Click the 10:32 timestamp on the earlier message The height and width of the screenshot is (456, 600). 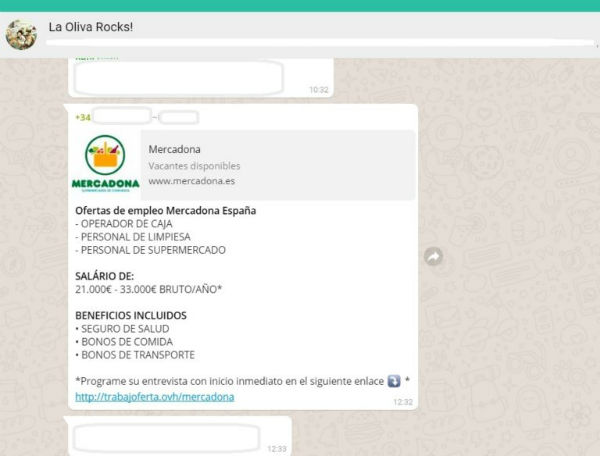(318, 89)
